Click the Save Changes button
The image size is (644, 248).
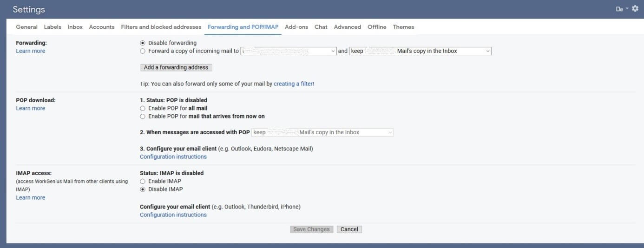click(311, 229)
